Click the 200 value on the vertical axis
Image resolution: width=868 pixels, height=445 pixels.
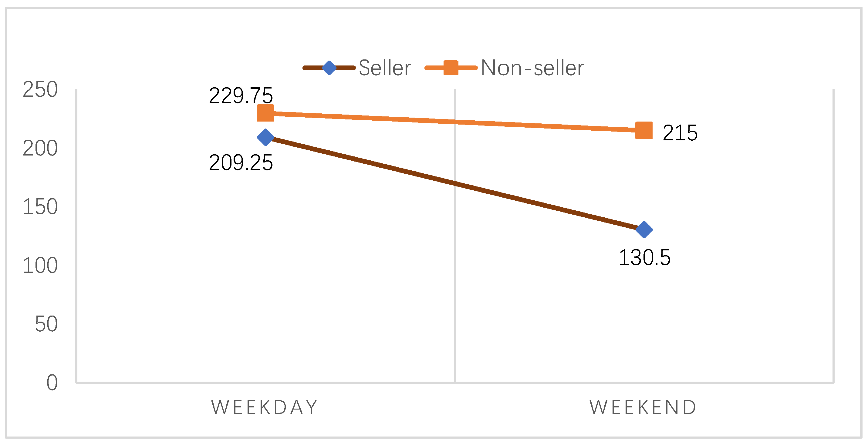[x=40, y=148]
